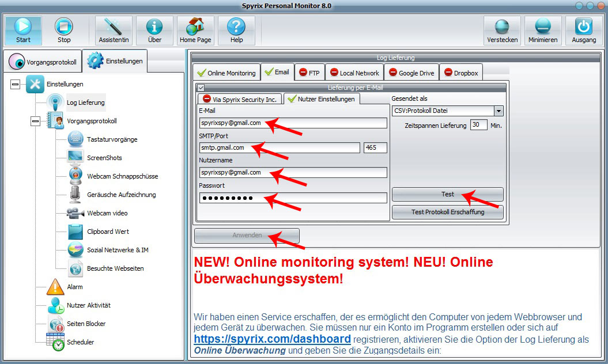Select the Email delivery tab
The image size is (608, 364).
coord(277,72)
